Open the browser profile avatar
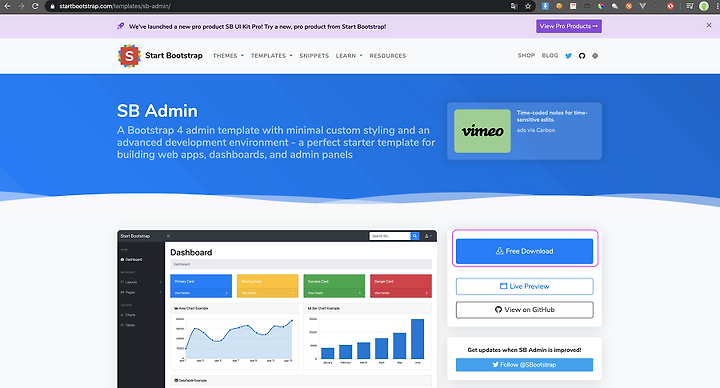Screen dimensions: 720x388 (x=703, y=6)
